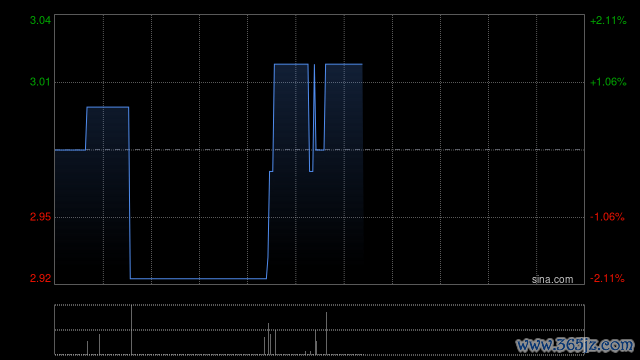Click the +2.11% percentage label
Screen dimensions: 640x360
point(608,20)
